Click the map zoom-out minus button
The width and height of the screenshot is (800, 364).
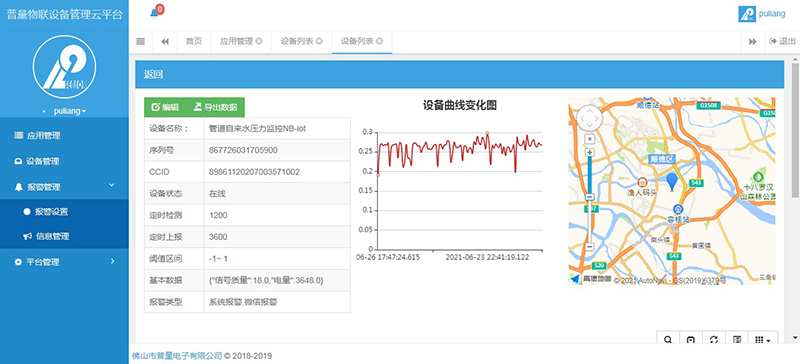coord(590,246)
